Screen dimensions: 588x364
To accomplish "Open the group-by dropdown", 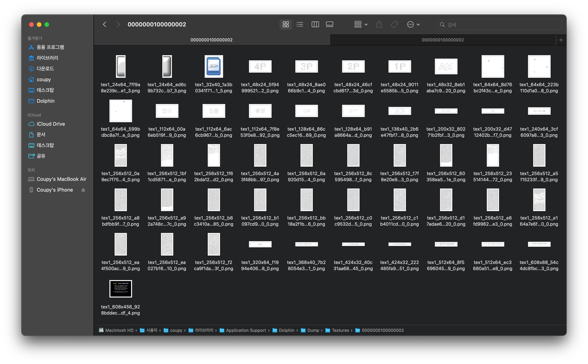I will point(361,24).
